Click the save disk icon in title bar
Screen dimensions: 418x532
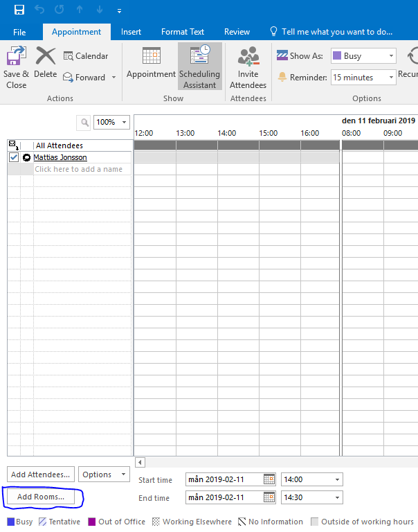(x=19, y=10)
